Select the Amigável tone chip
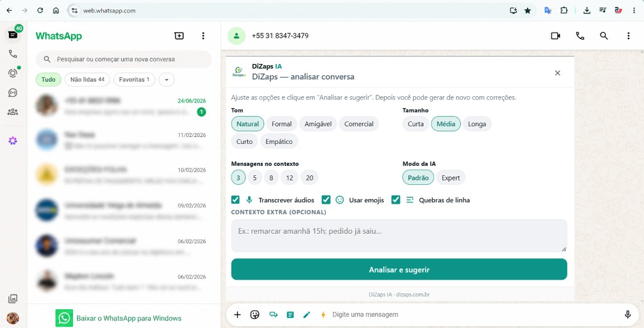 point(318,124)
